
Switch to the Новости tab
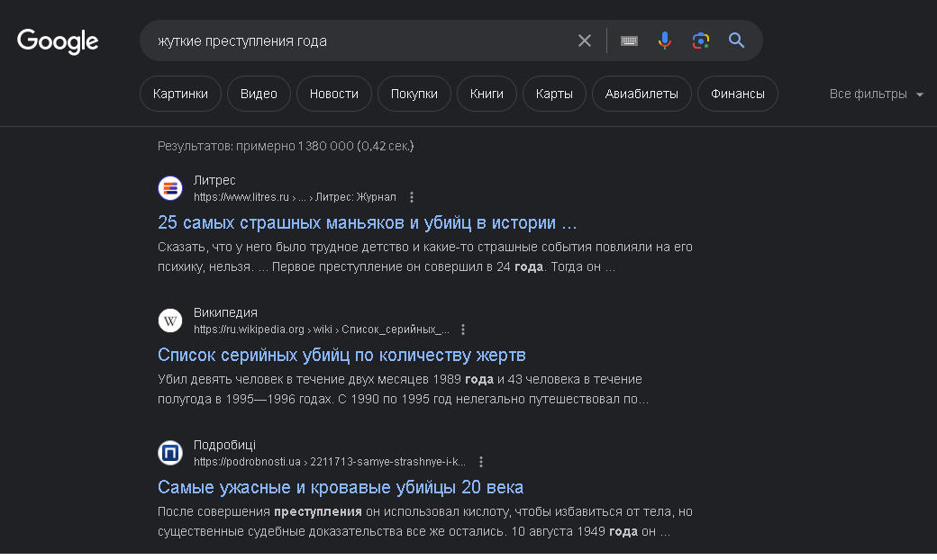point(333,94)
